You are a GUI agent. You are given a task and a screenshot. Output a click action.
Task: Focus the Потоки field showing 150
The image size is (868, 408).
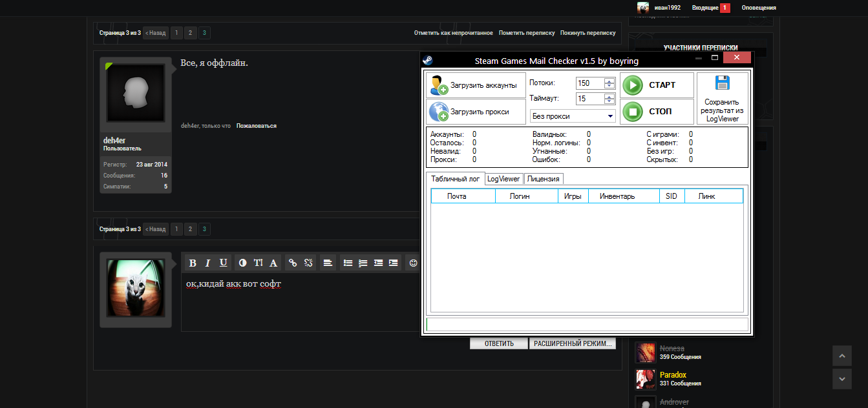[x=590, y=83]
